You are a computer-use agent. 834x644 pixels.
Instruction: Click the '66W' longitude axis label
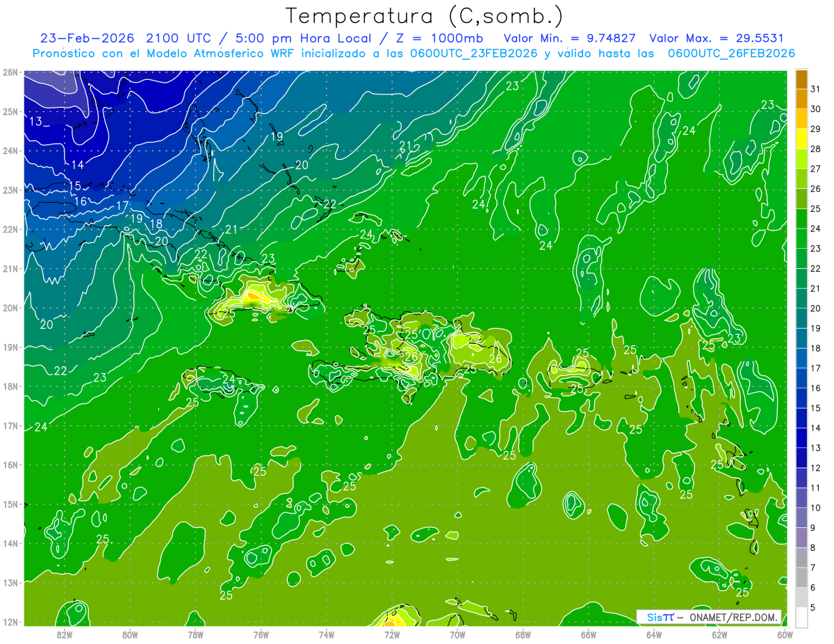coord(589,634)
